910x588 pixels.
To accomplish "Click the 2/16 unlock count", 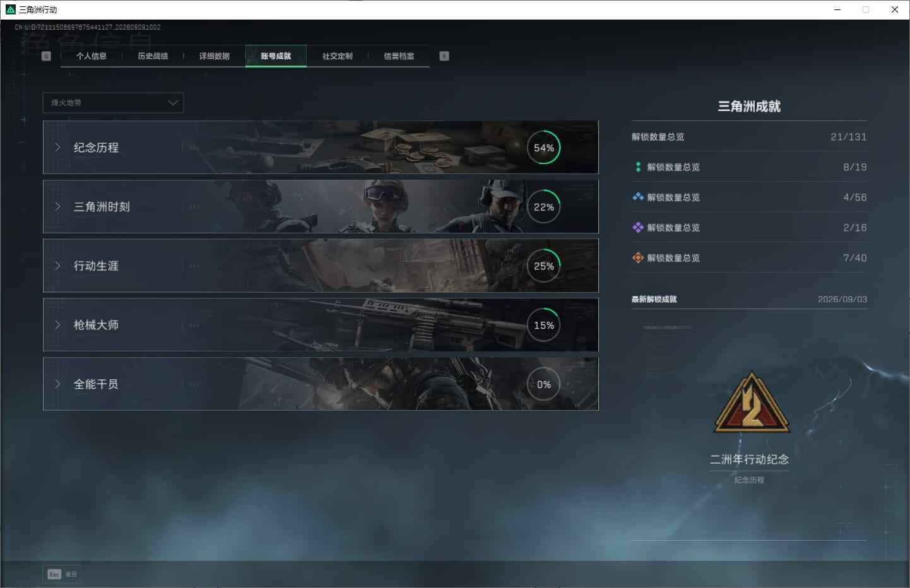I will click(x=855, y=228).
